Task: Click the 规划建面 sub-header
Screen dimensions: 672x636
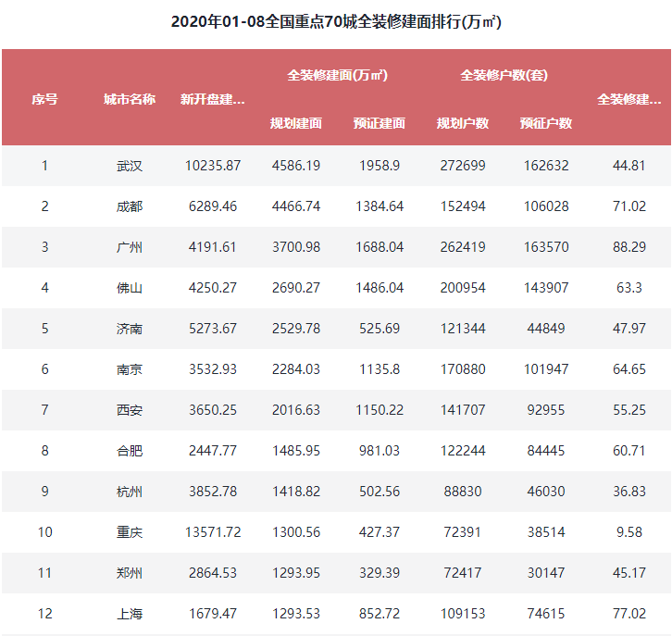Action: [295, 123]
